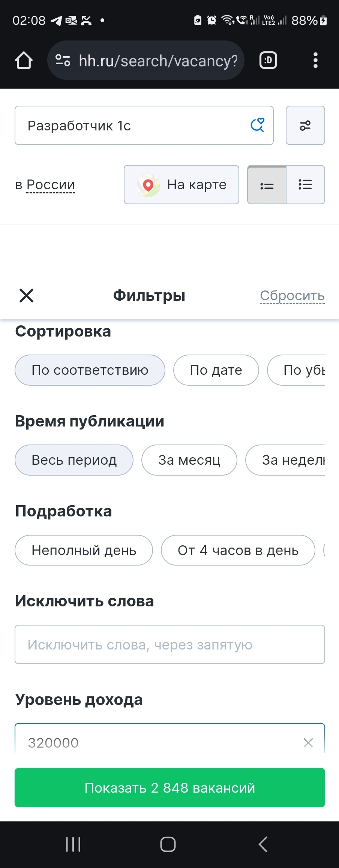
Task: Open the filter sliders button
Action: click(x=305, y=125)
